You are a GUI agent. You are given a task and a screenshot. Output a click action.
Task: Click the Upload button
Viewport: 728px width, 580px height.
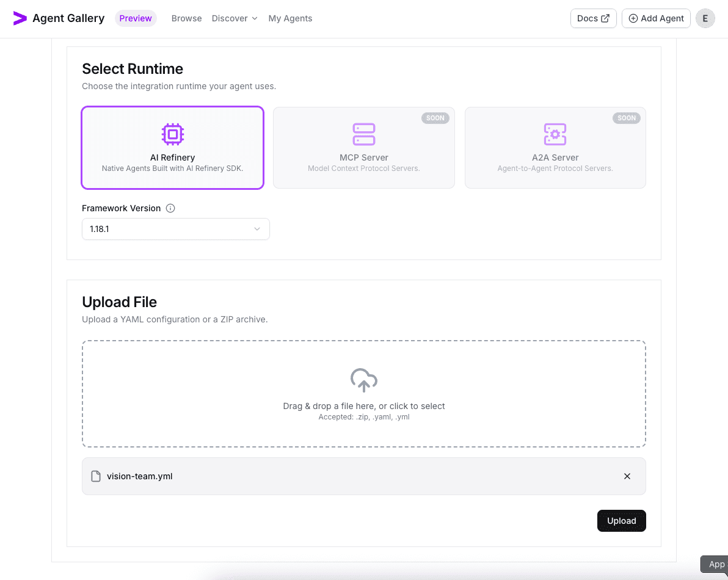(x=621, y=521)
